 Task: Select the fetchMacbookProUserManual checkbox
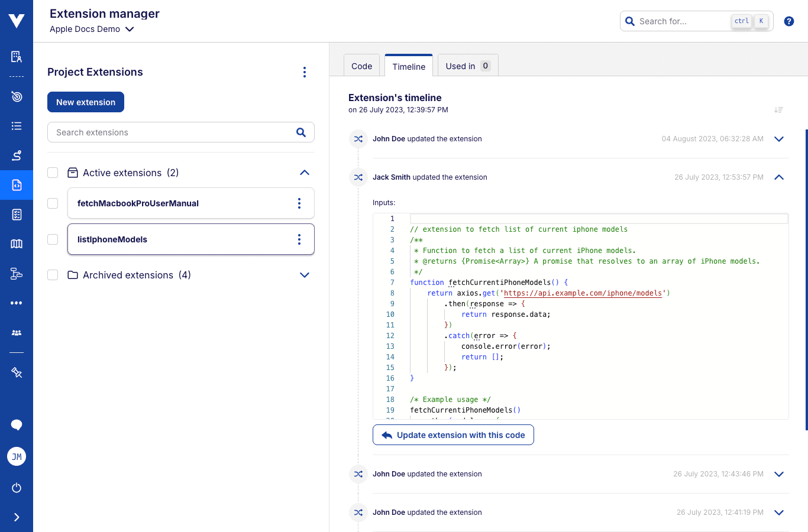[x=53, y=203]
